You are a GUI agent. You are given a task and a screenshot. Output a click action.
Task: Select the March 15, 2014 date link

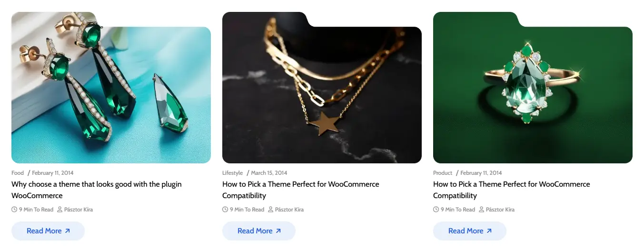tap(269, 173)
